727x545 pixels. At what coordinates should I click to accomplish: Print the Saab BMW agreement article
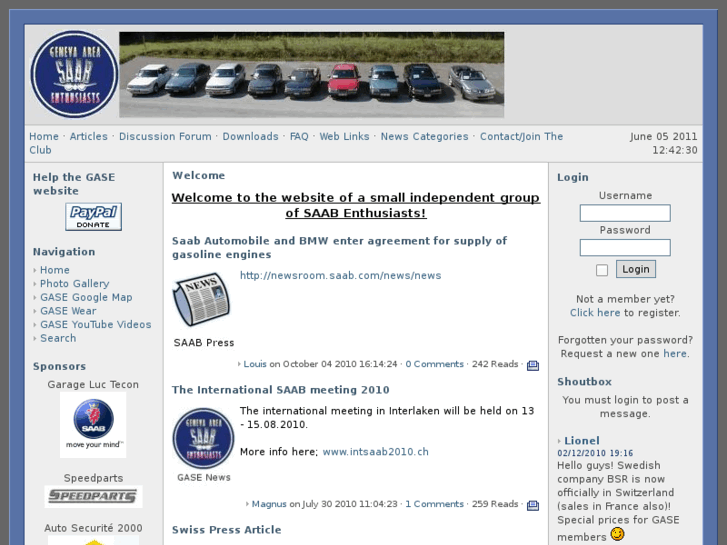533,365
